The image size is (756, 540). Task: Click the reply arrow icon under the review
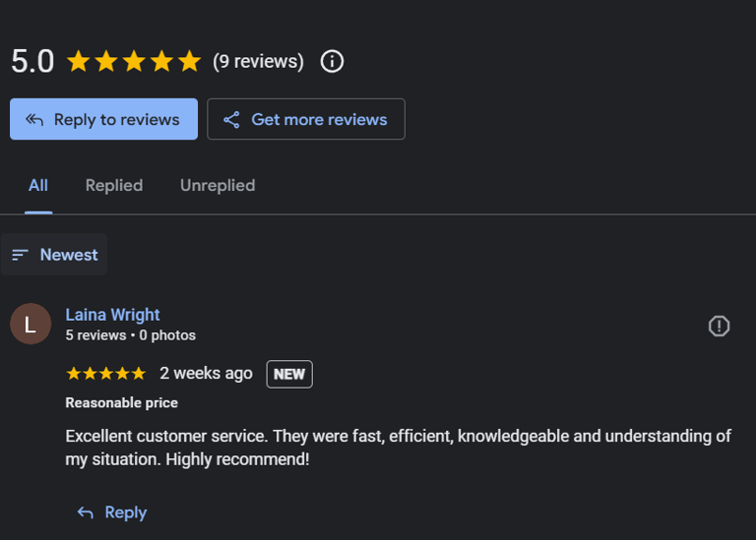[x=86, y=512]
